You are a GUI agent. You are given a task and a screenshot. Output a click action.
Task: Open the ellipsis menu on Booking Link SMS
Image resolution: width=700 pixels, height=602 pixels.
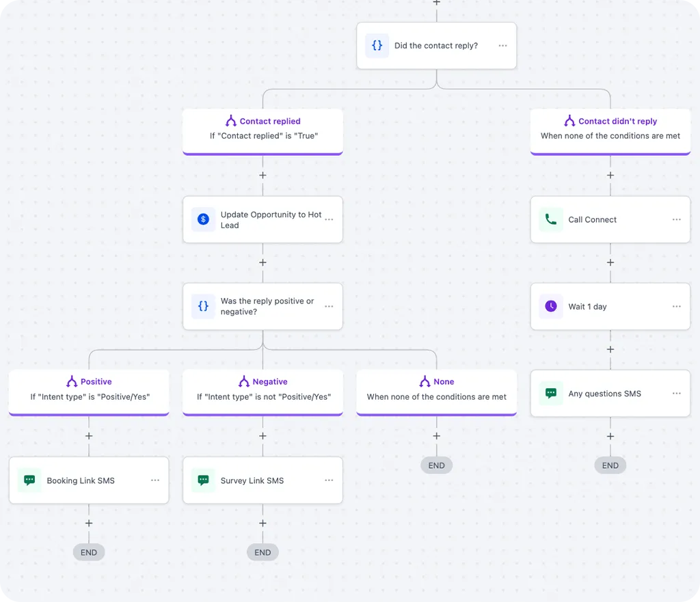coord(155,480)
